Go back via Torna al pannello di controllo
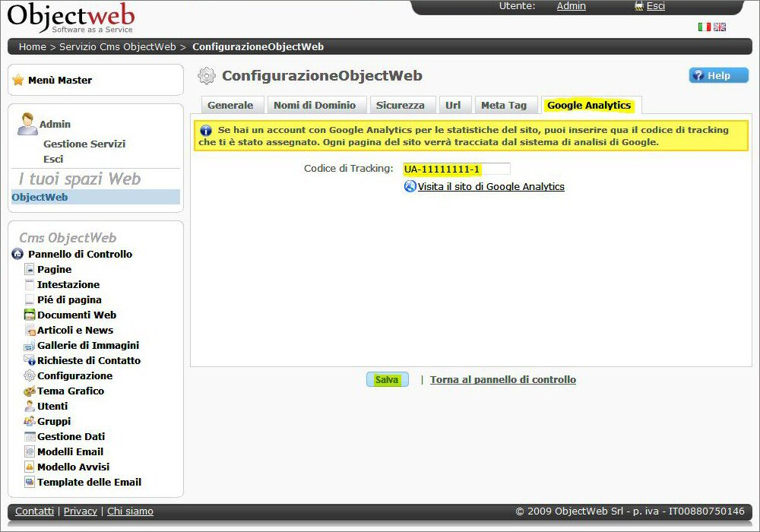760x532 pixels. coord(502,379)
